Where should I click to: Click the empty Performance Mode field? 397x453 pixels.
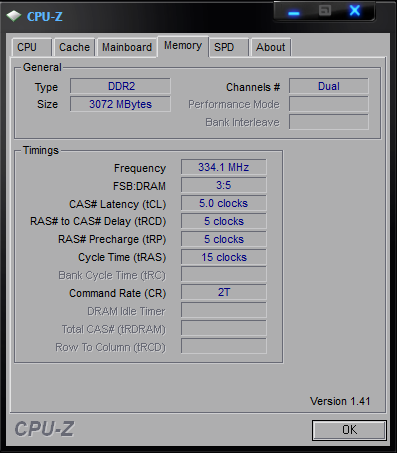tap(329, 104)
